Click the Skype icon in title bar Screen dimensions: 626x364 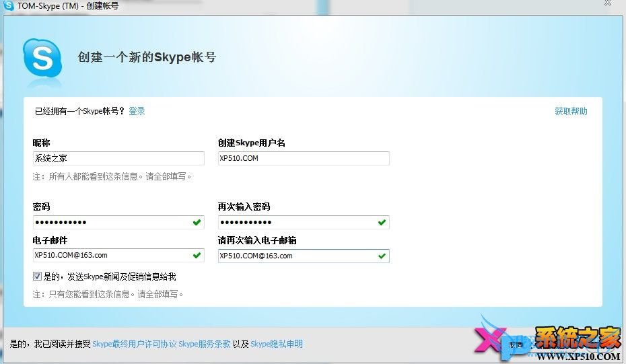tap(8, 5)
